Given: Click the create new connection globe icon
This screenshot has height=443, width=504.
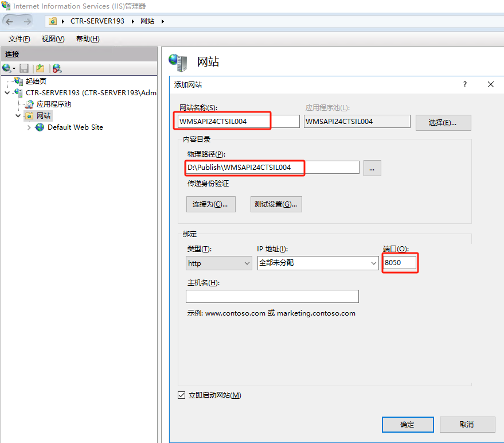Looking at the screenshot, I should pos(7,68).
